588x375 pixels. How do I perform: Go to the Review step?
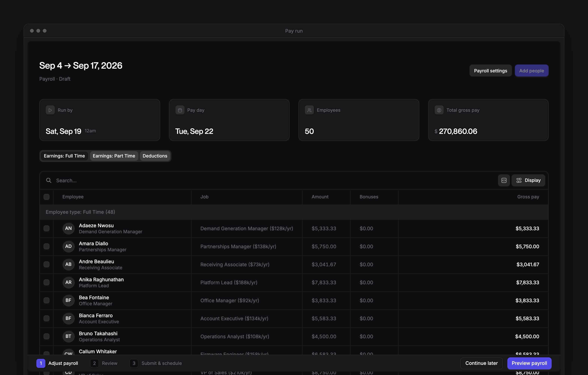[x=104, y=363]
